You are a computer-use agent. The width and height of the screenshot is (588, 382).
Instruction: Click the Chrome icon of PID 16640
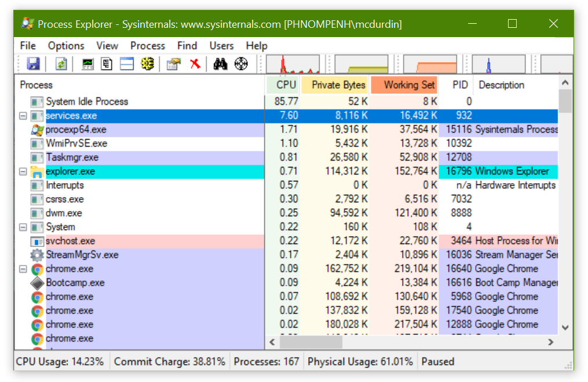coord(37,269)
